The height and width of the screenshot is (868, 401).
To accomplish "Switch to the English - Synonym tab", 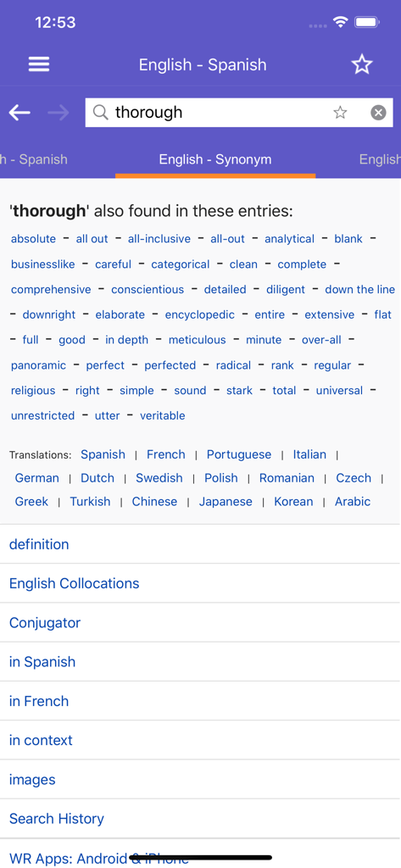I will pos(215,159).
